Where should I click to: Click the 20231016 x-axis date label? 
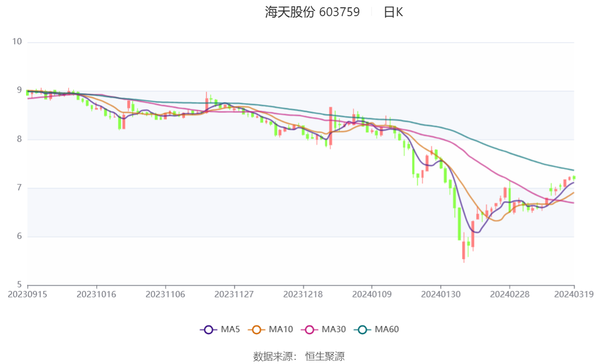point(96,295)
